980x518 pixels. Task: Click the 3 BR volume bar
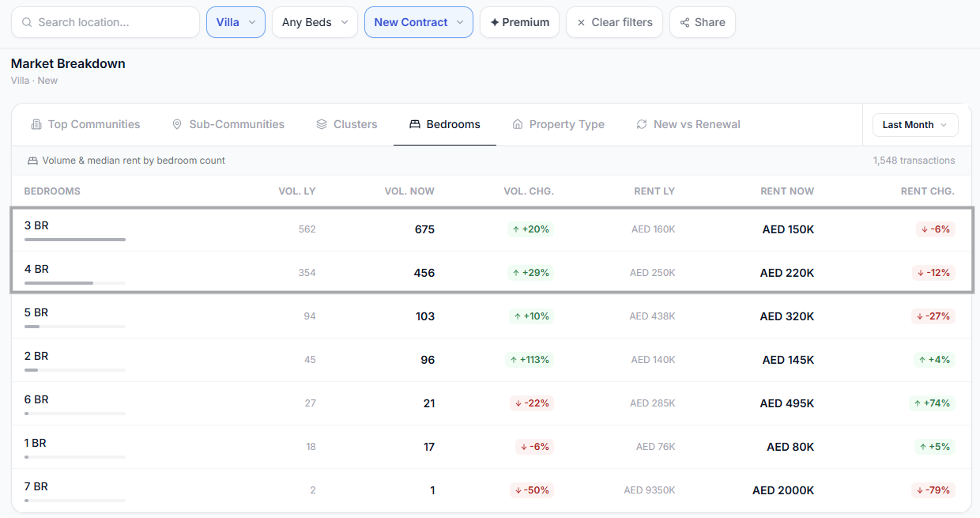pos(75,239)
